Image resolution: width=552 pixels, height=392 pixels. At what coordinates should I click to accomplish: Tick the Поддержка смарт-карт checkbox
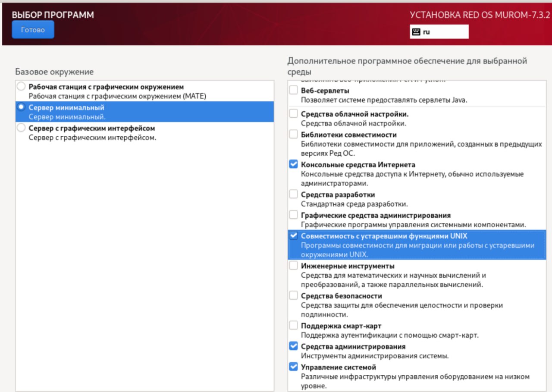coord(293,326)
